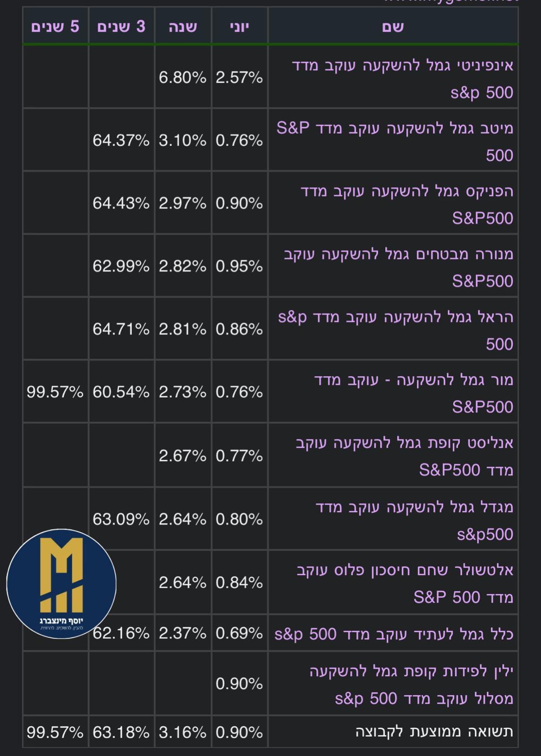Click the Yosef Mintzberg circular logo
This screenshot has width=541, height=756.
pos(61,584)
